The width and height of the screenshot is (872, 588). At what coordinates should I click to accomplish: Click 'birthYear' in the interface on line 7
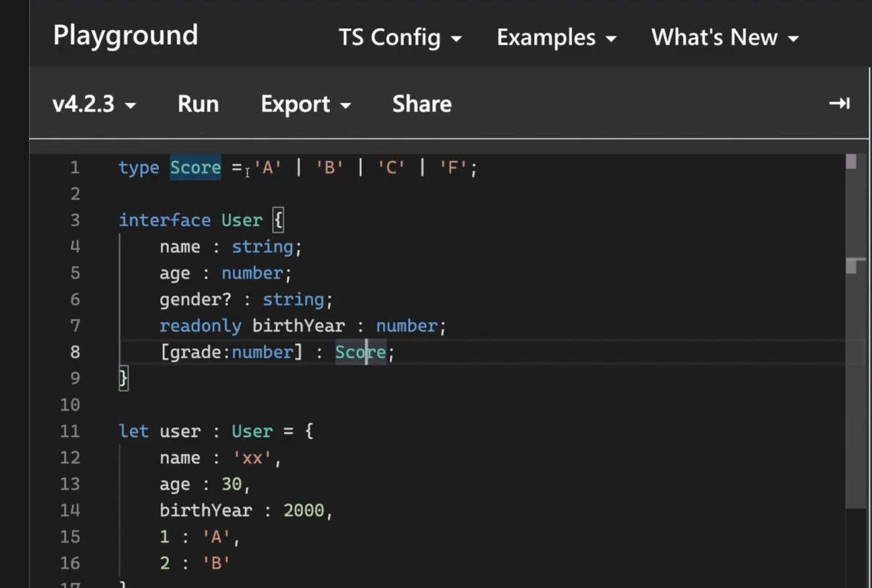[298, 326]
